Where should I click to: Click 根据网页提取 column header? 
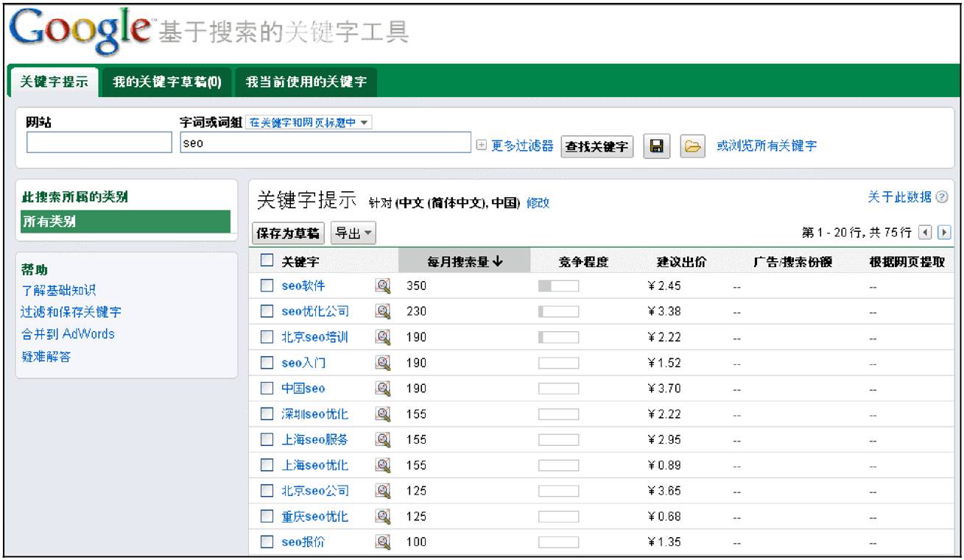point(907,262)
